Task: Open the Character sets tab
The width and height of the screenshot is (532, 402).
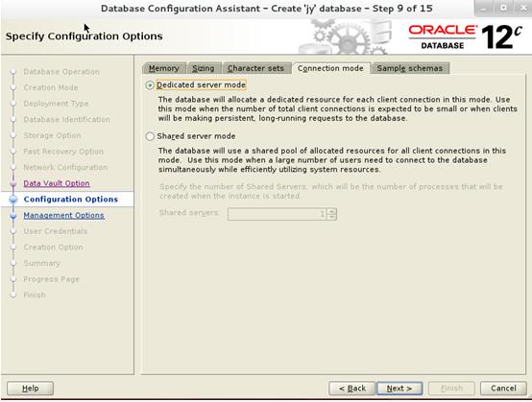Action: point(255,68)
